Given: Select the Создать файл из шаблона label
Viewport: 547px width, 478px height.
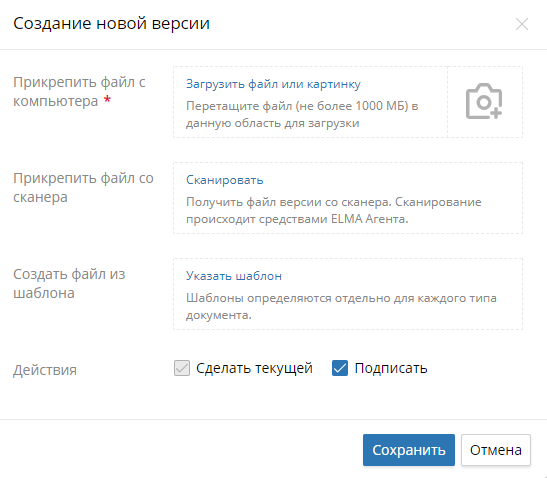Looking at the screenshot, I should click(x=69, y=284).
